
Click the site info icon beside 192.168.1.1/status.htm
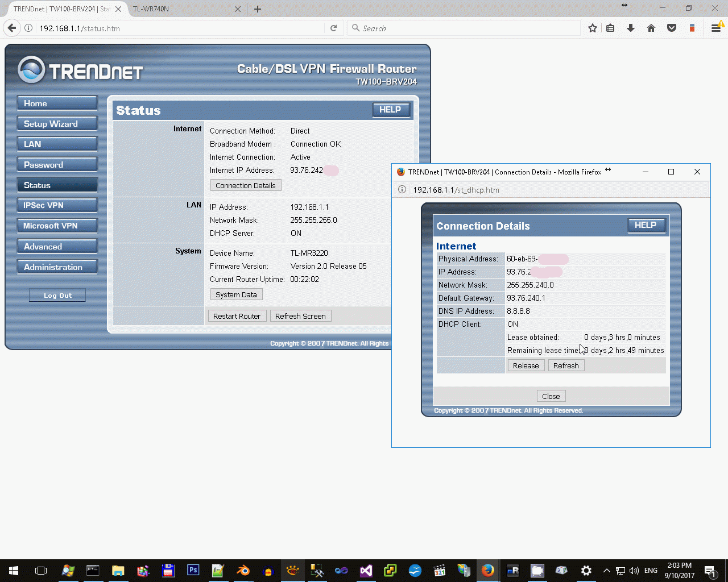pyautogui.click(x=28, y=28)
